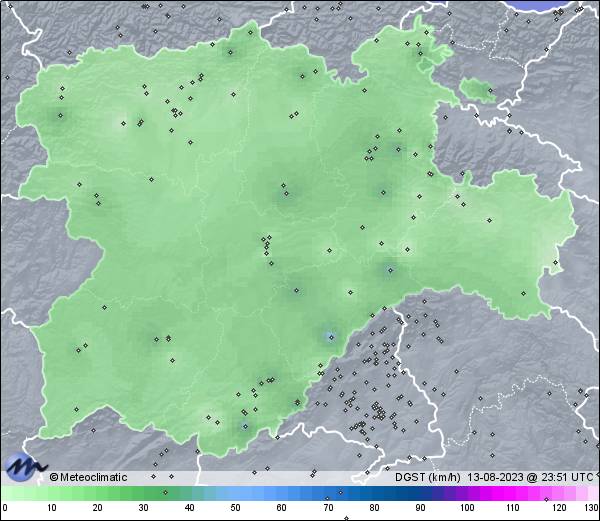Screen dimensions: 600x521
Task: Click the station marker in the small isolated green enclave
Action: (490, 91)
